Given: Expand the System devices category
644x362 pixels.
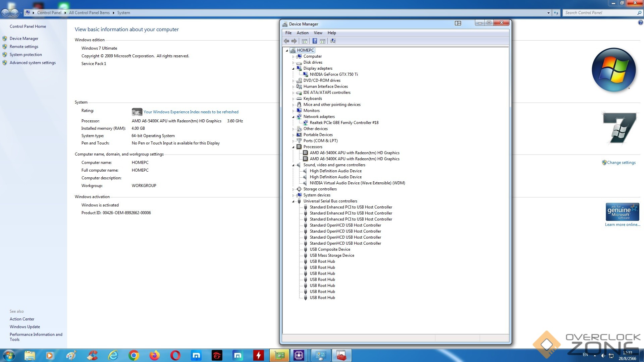Looking at the screenshot, I should (293, 195).
